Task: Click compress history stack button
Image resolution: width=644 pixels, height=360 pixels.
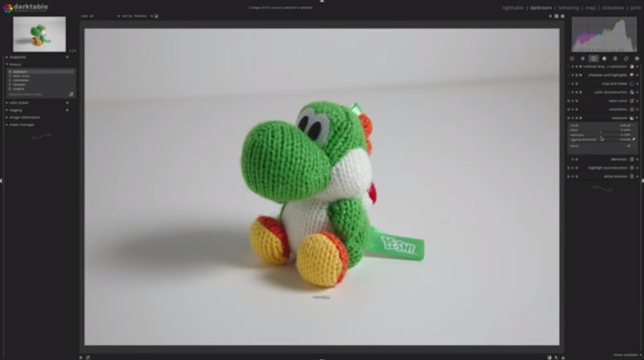Action: pyautogui.click(x=26, y=95)
